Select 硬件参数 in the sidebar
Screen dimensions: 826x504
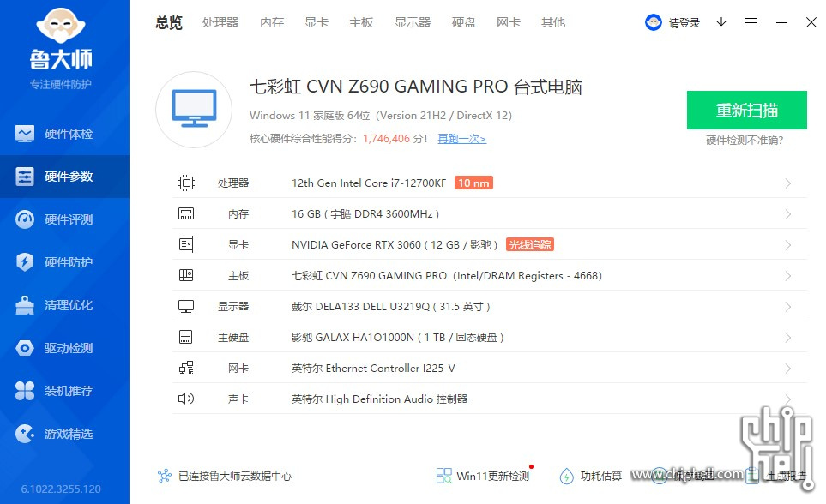64,177
